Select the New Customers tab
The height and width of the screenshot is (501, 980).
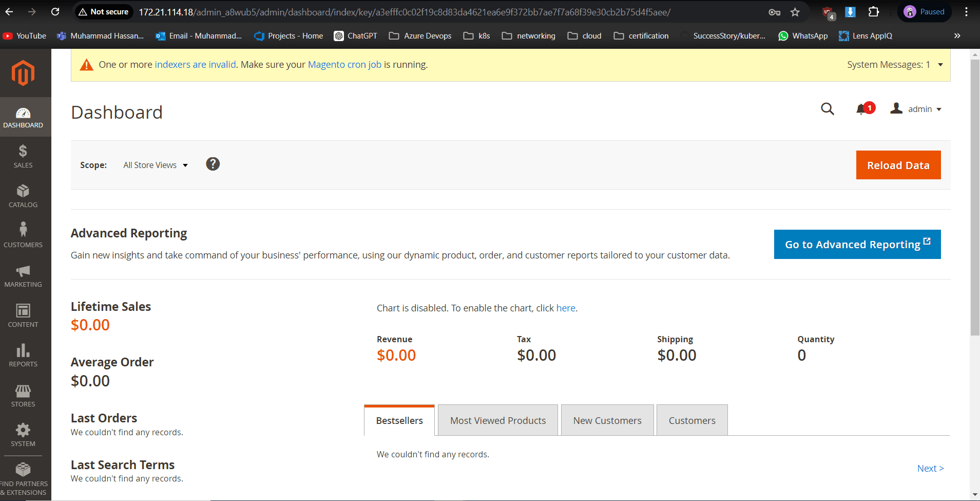coord(607,420)
